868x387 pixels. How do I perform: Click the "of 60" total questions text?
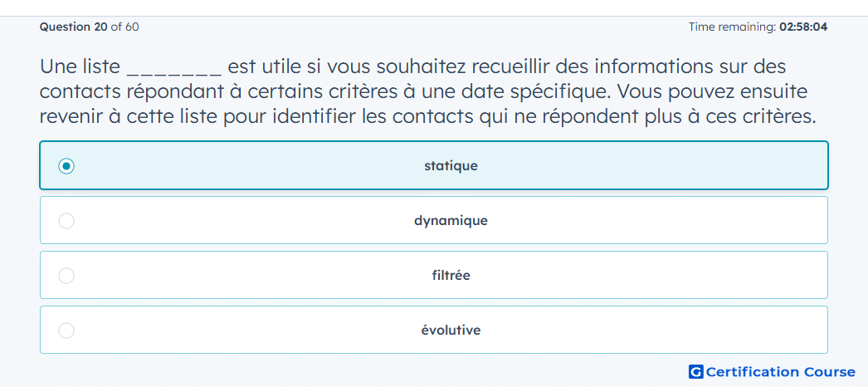coord(125,27)
